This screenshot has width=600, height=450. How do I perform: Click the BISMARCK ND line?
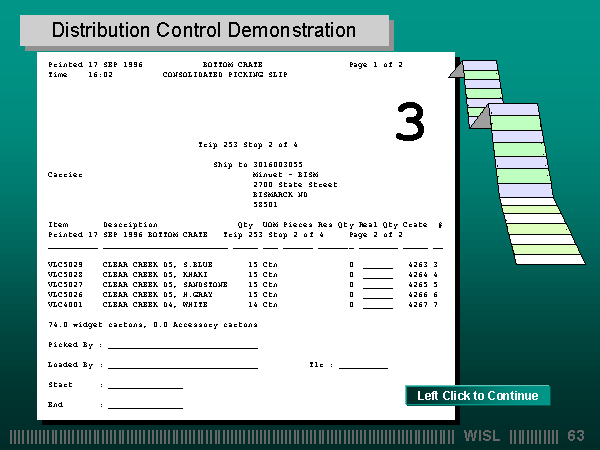280,194
